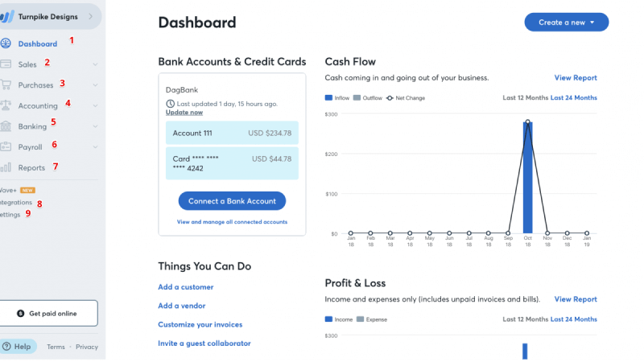
Task: Click the Banking building icon
Action: 6,126
